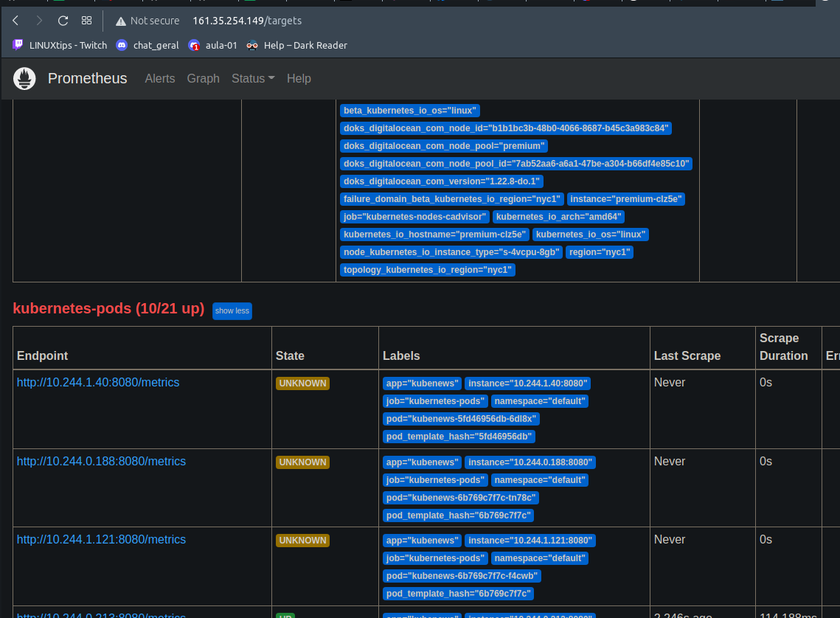840x618 pixels.
Task: Click label instance="10.244.0.188:8080"
Action: point(530,462)
